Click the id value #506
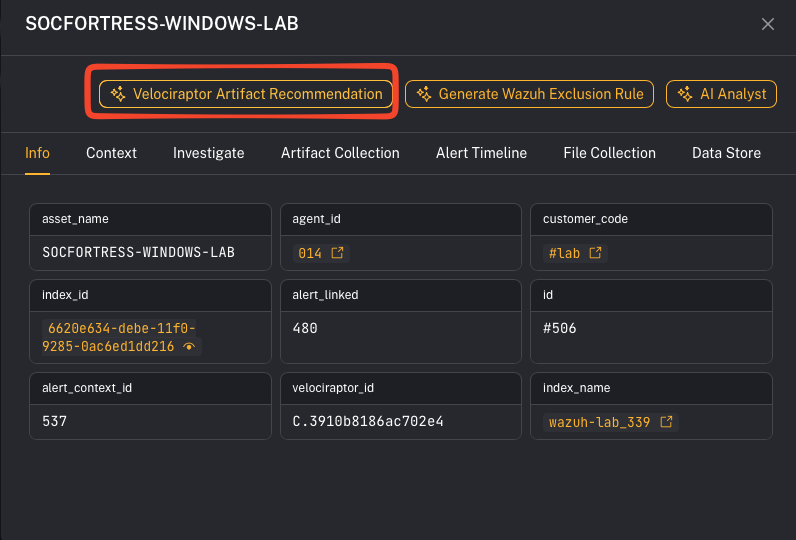Image resolution: width=796 pixels, height=540 pixels. pos(559,328)
